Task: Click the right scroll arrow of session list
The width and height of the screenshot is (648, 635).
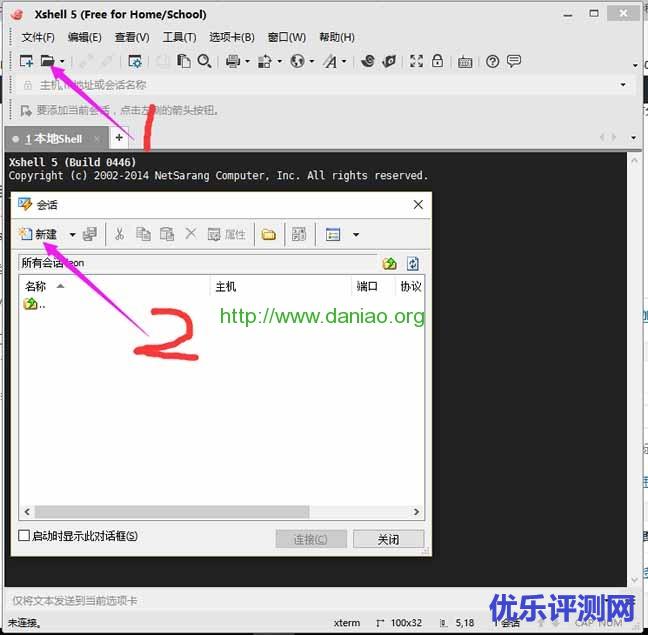Action: [x=416, y=512]
